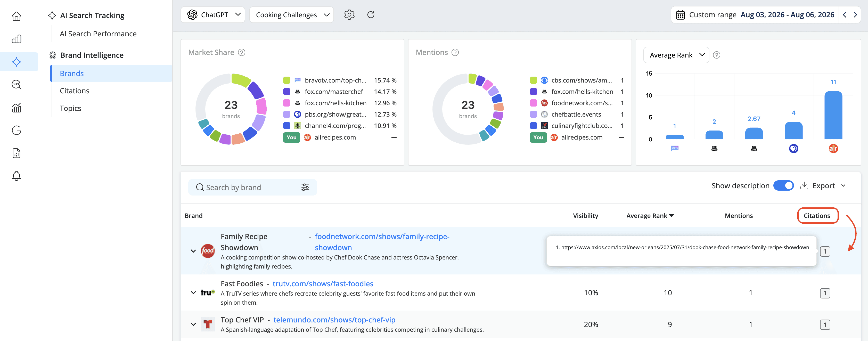This screenshot has width=868, height=341.
Task: Open the Google G icon in sidebar
Action: [x=17, y=131]
